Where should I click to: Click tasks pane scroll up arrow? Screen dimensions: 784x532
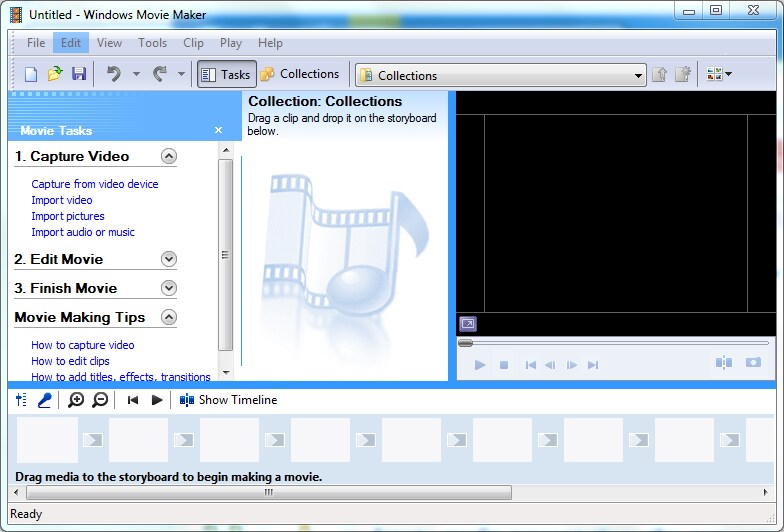point(226,150)
